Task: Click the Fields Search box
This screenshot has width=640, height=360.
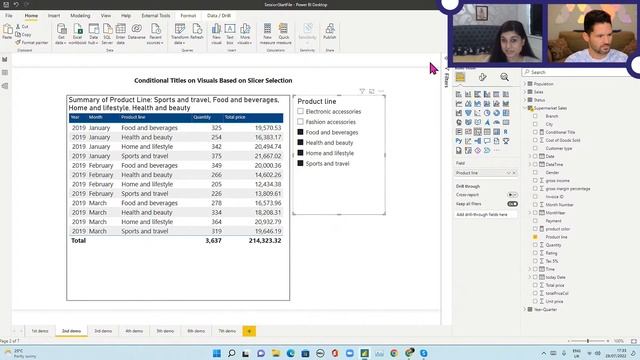Action: pos(580,72)
